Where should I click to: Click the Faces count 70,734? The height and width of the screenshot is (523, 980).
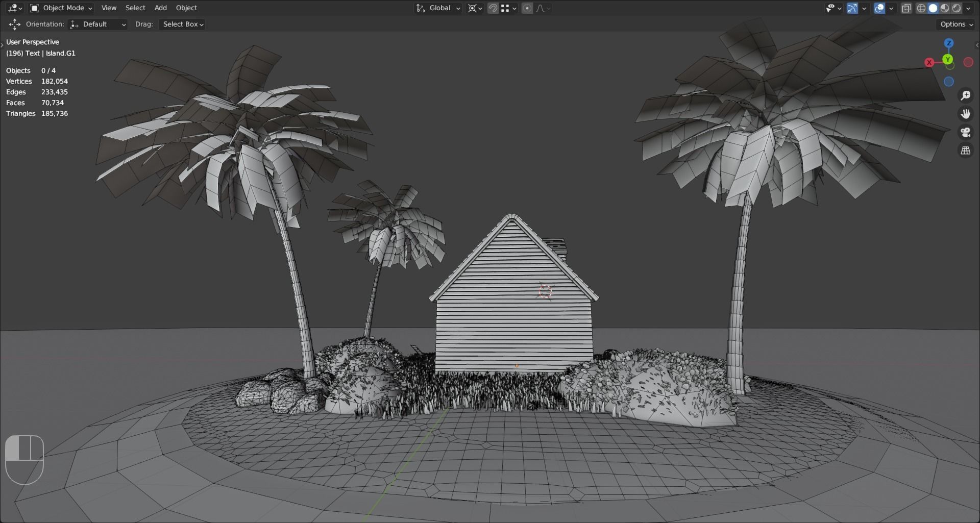pyautogui.click(x=53, y=103)
